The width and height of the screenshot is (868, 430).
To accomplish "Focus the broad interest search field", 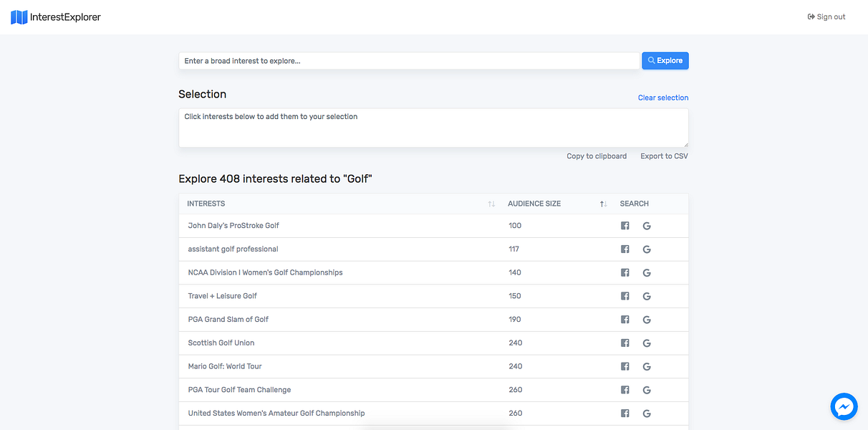I will (408, 61).
